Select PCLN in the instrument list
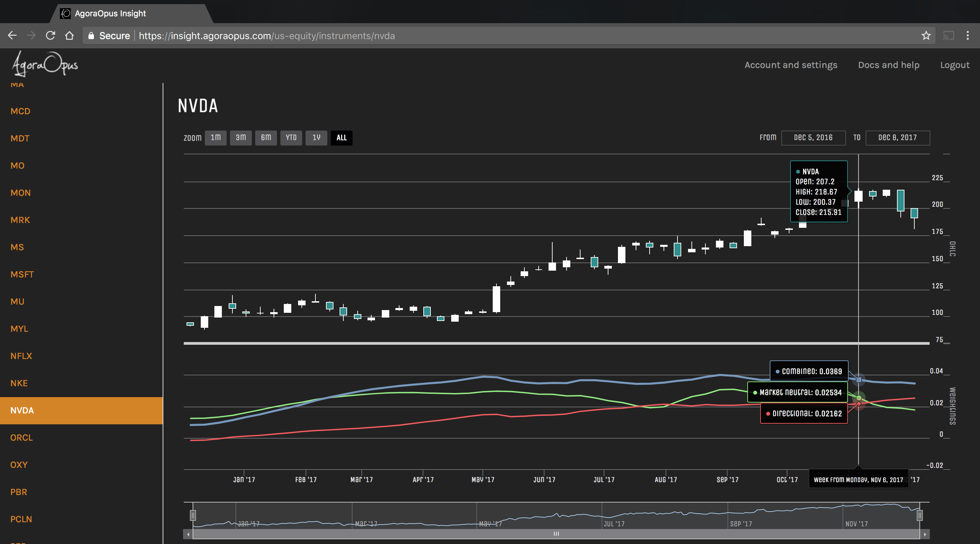The image size is (980, 544). click(x=21, y=519)
